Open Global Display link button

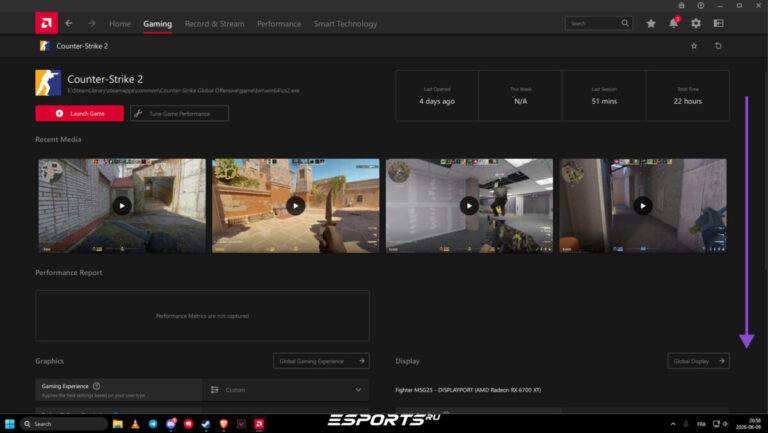pyautogui.click(x=698, y=361)
